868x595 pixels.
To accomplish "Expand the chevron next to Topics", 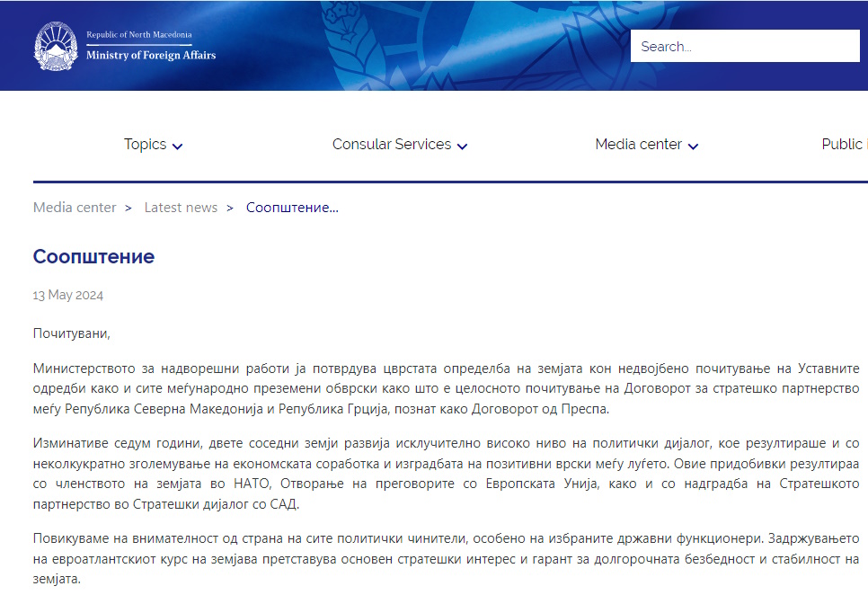I will click(x=178, y=147).
